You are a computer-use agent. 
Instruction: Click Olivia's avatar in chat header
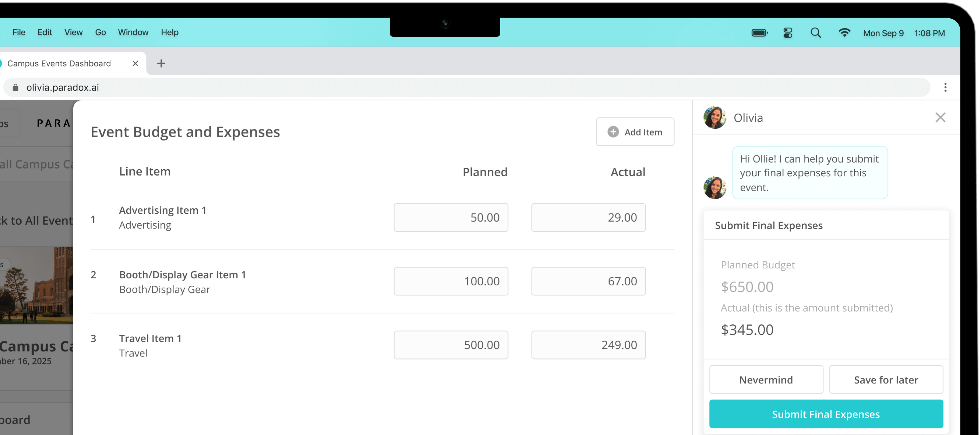tap(714, 117)
